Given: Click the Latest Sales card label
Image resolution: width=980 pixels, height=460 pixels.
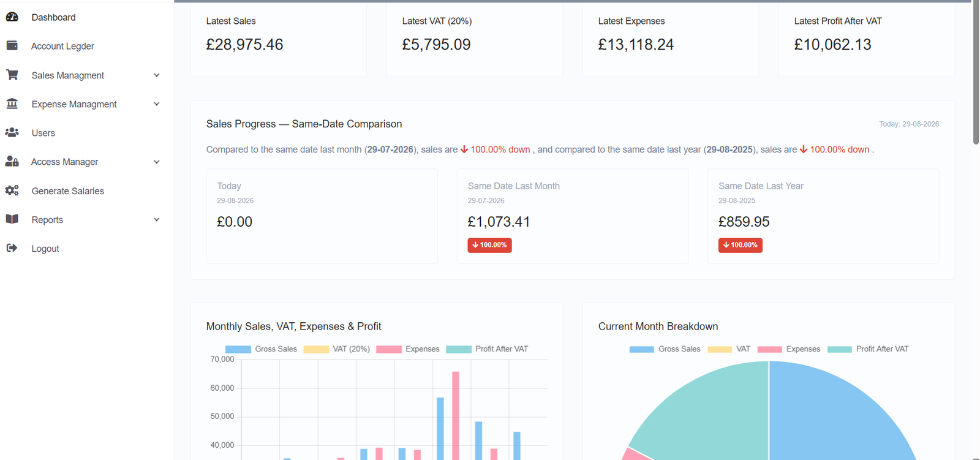Looking at the screenshot, I should 231,21.
